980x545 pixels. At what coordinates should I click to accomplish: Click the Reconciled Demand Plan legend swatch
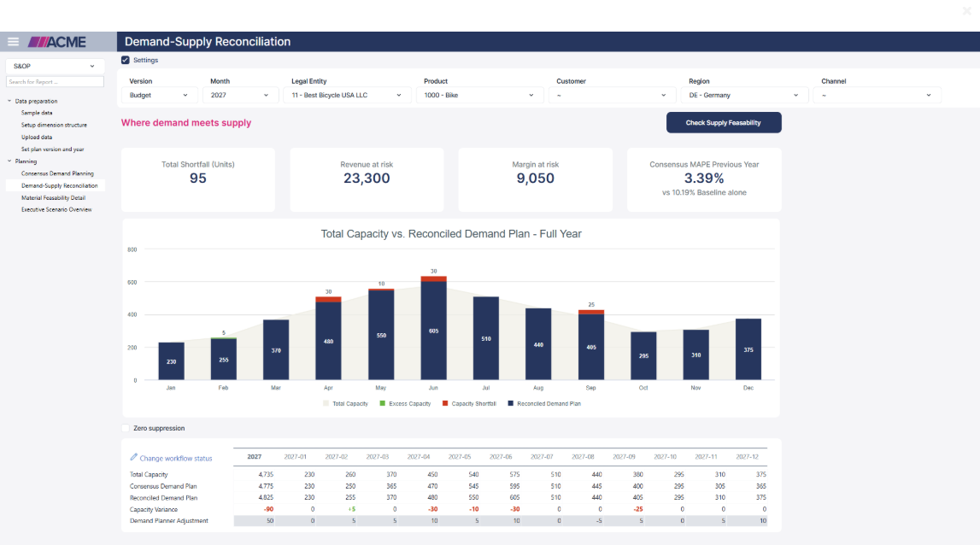pyautogui.click(x=511, y=404)
